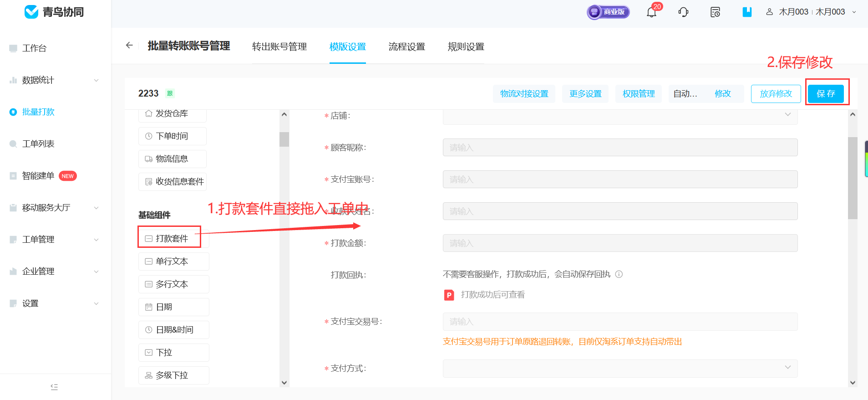Open the 店铺 dropdown field
This screenshot has height=400, width=868.
click(x=620, y=117)
